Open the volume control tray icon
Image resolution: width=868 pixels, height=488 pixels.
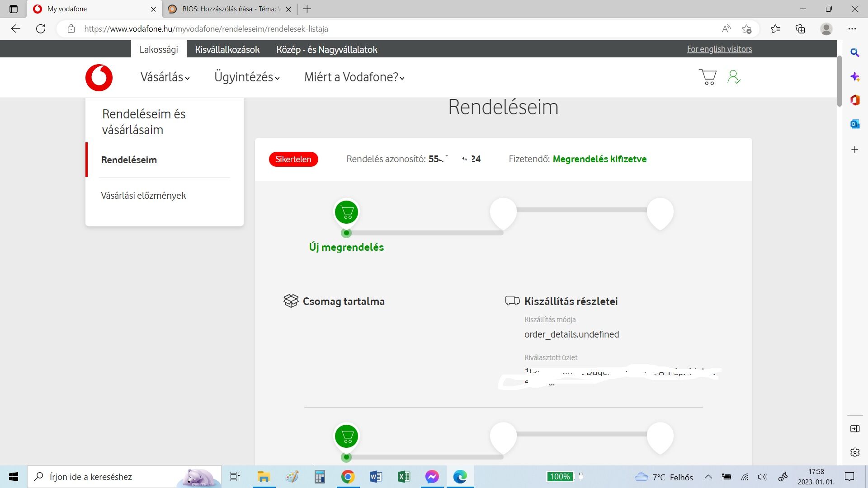click(762, 477)
